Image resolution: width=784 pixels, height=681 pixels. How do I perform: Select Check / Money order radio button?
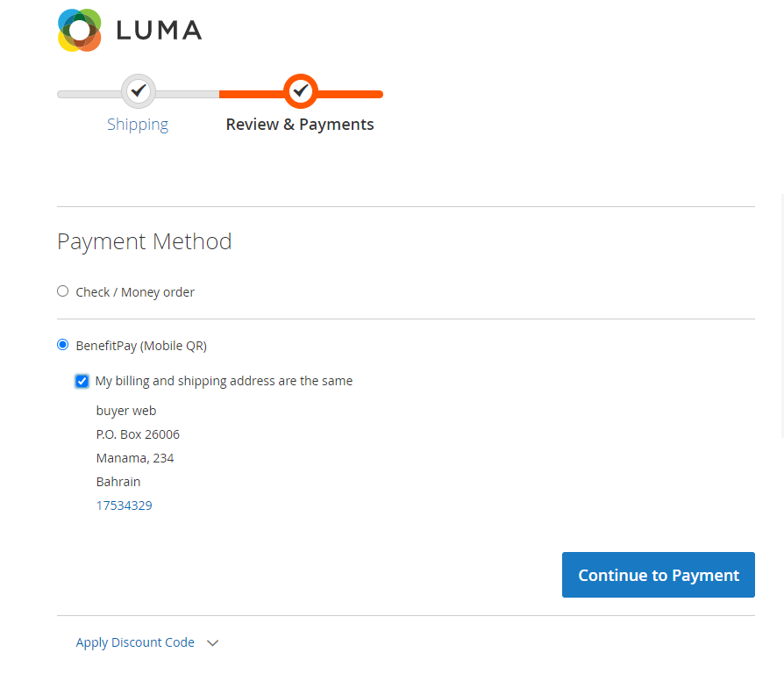pyautogui.click(x=62, y=291)
